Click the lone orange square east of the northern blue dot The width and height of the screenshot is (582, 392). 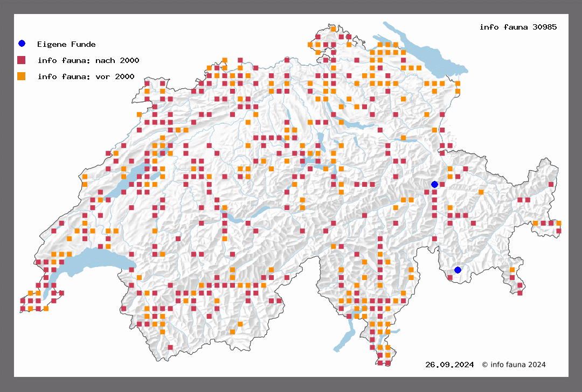point(481,192)
